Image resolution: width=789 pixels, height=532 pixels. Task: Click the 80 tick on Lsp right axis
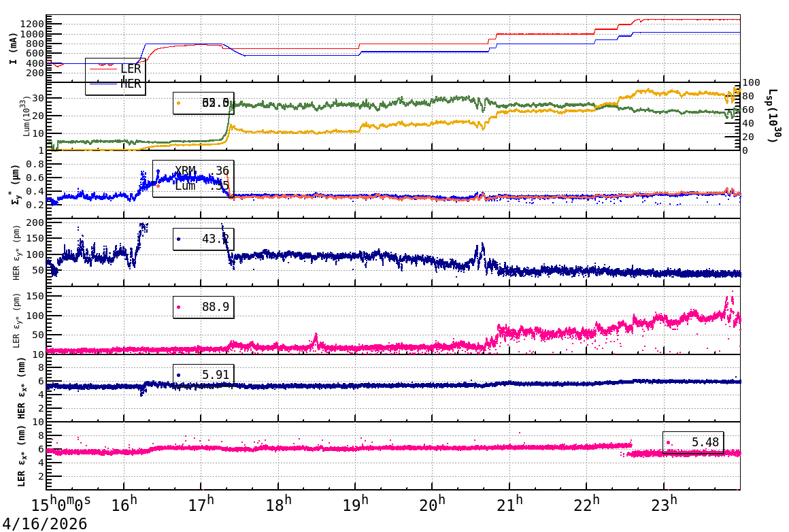pos(748,96)
